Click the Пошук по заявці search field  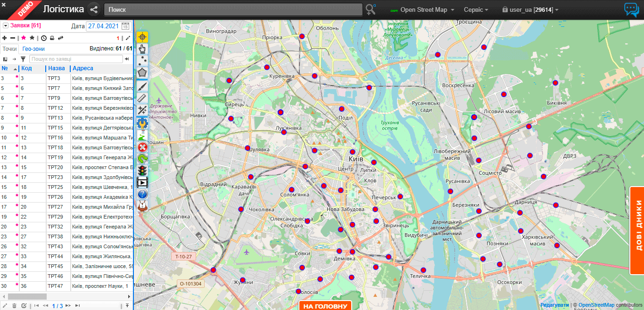pyautogui.click(x=75, y=59)
